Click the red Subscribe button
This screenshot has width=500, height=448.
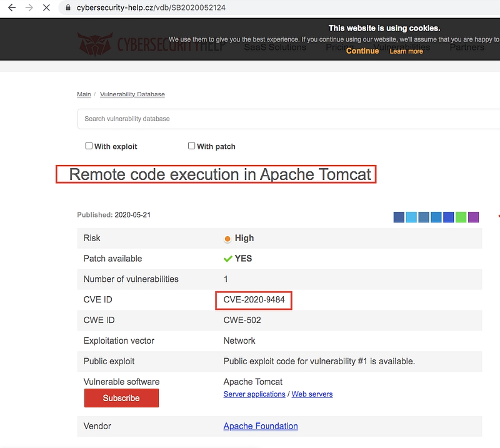click(121, 398)
